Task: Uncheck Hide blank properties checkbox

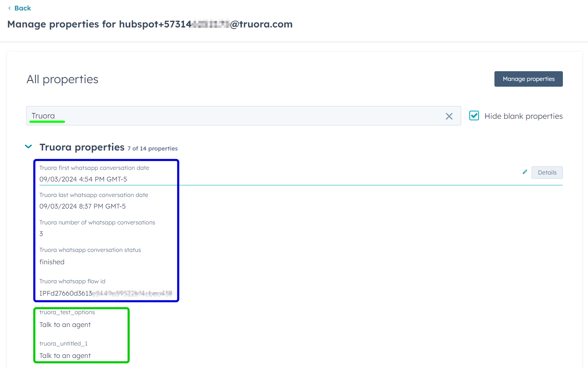Action: pyautogui.click(x=474, y=116)
